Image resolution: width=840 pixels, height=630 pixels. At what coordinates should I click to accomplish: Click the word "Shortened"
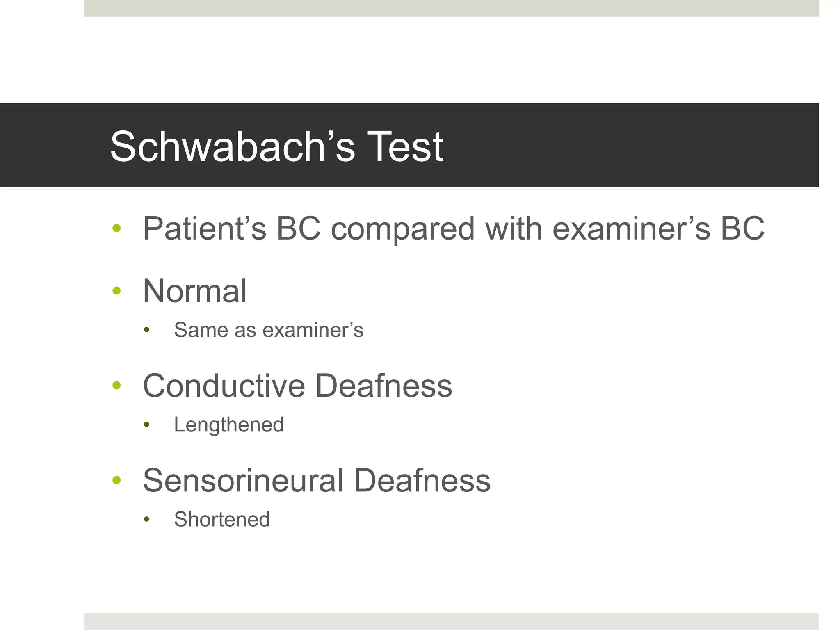221,519
